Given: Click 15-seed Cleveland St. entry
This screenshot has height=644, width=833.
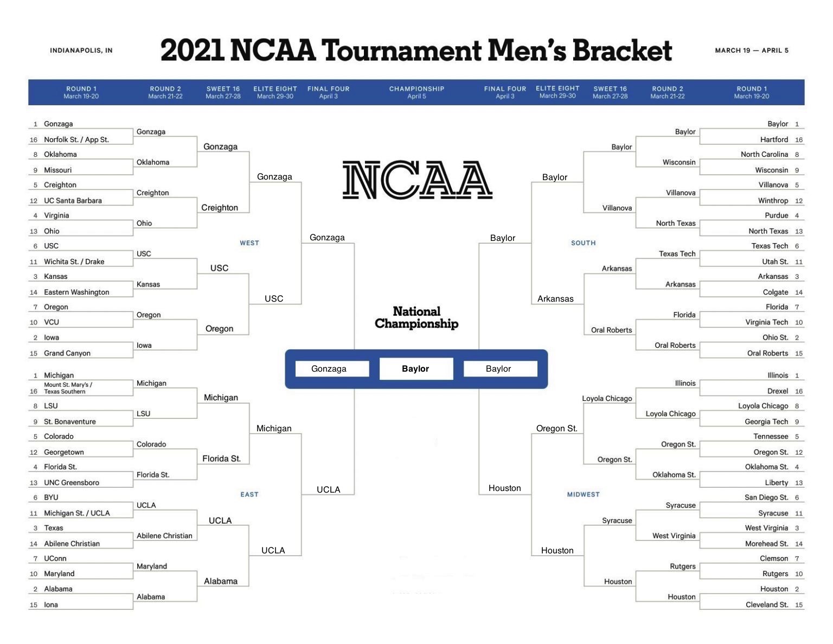Looking at the screenshot, I should point(767,604).
